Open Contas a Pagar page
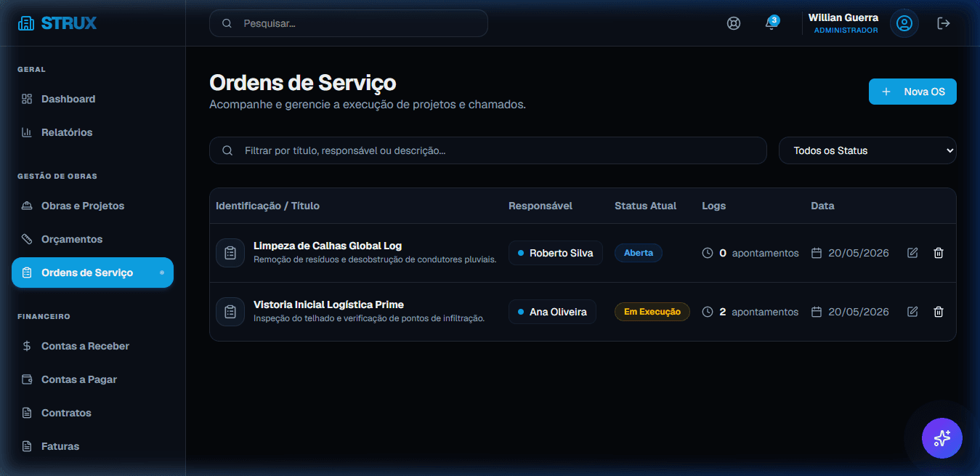980x476 pixels. (x=92, y=379)
